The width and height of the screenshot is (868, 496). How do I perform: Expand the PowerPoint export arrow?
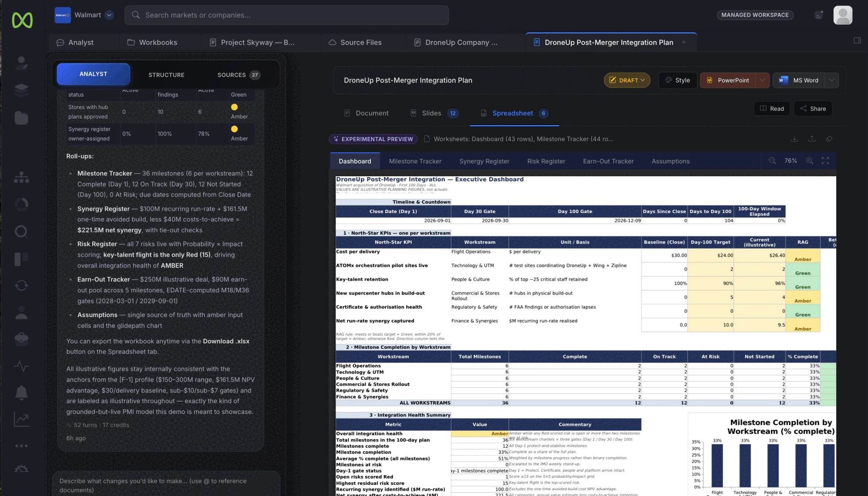(x=762, y=80)
